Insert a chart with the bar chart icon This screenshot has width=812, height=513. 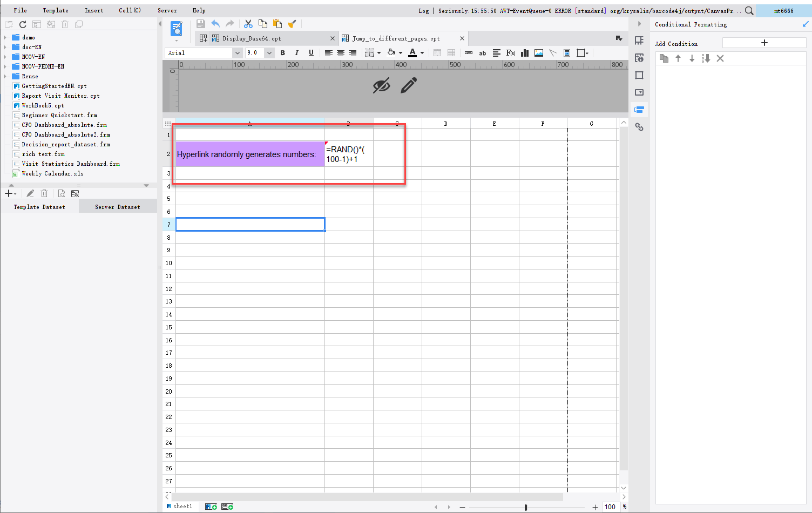(x=525, y=53)
